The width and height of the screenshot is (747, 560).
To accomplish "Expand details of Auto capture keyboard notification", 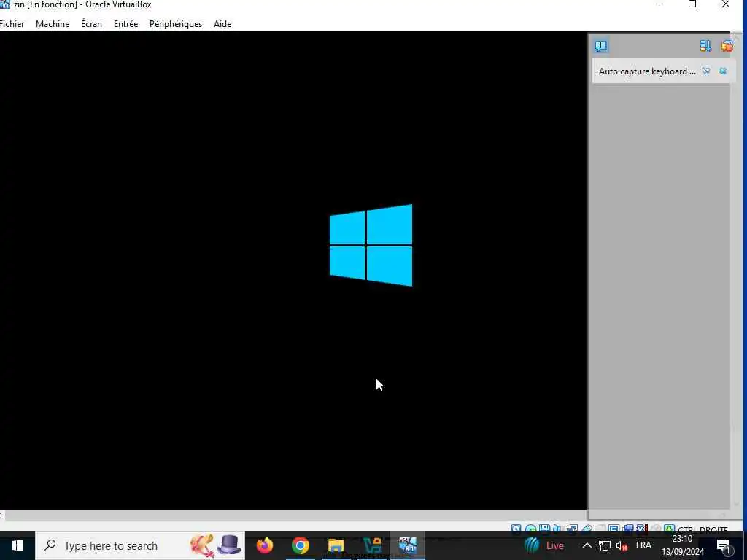I will pos(706,71).
